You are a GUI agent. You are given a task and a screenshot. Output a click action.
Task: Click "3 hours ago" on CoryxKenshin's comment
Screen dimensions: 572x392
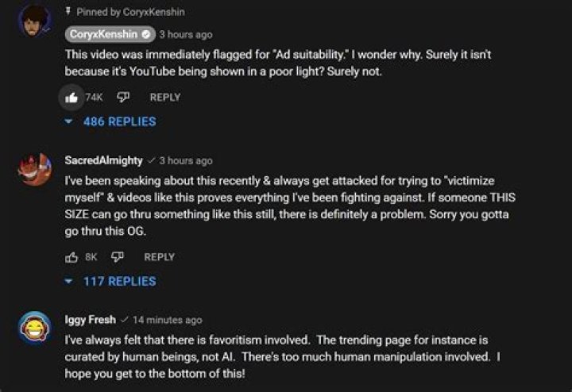click(x=186, y=35)
